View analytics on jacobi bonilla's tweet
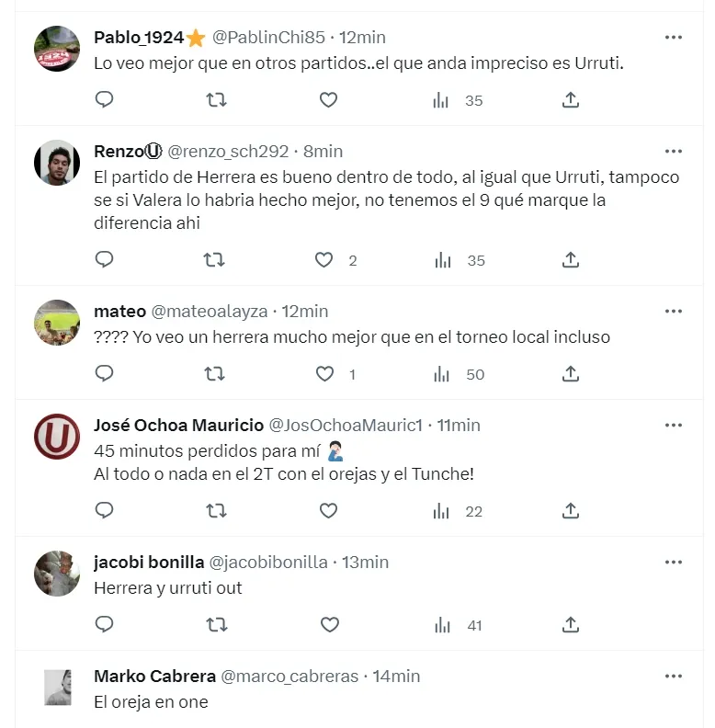The height and width of the screenshot is (728, 715). (441, 625)
